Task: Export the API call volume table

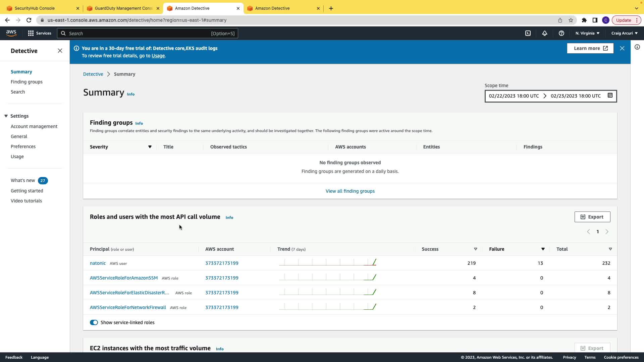Action: tap(592, 217)
